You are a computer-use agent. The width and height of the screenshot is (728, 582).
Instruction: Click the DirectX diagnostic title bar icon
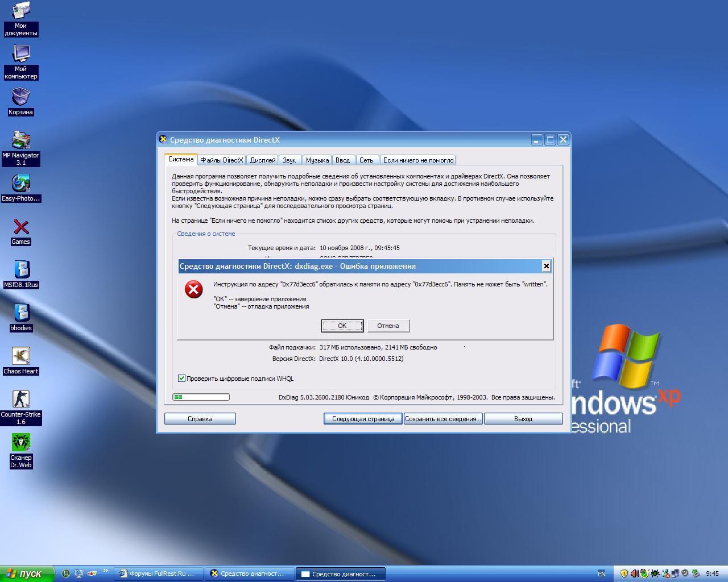163,139
